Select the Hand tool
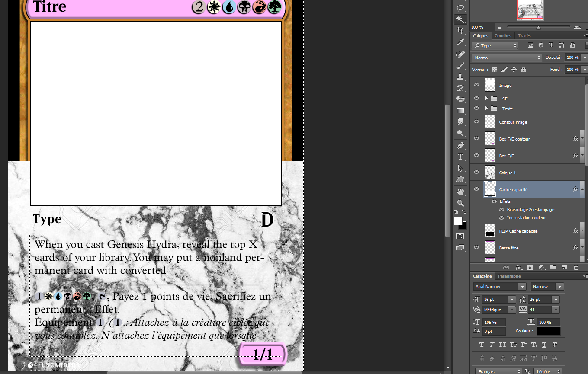 [x=460, y=192]
